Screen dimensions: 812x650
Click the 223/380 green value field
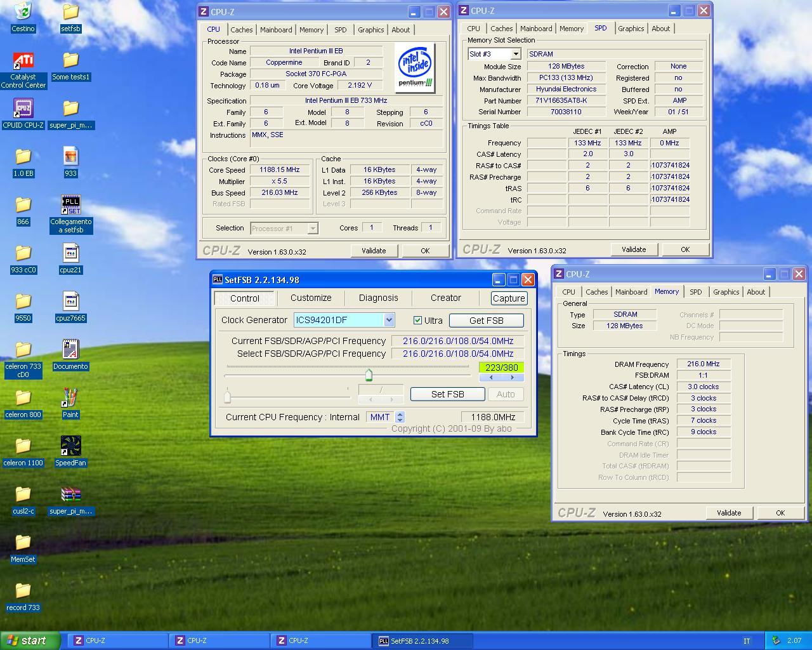point(501,368)
